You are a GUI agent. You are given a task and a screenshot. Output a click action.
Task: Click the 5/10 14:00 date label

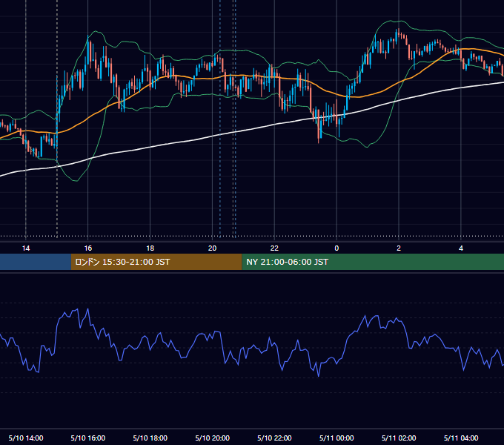coord(26,438)
